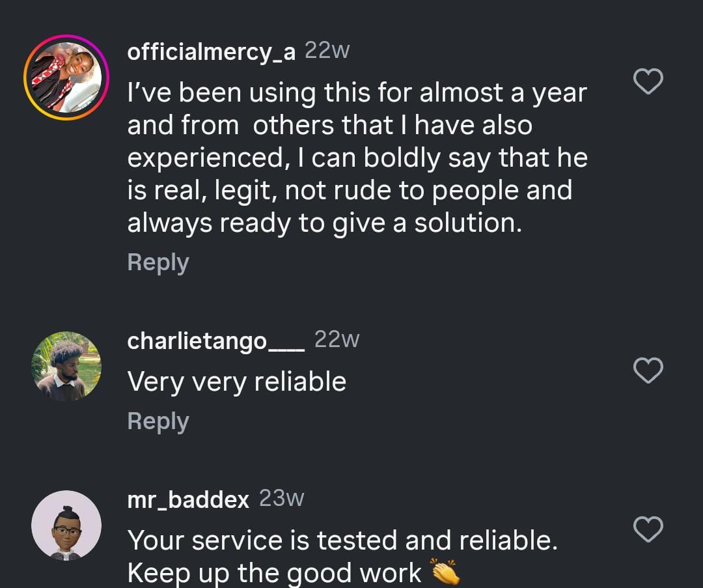Open the username charlietango___

tap(216, 339)
